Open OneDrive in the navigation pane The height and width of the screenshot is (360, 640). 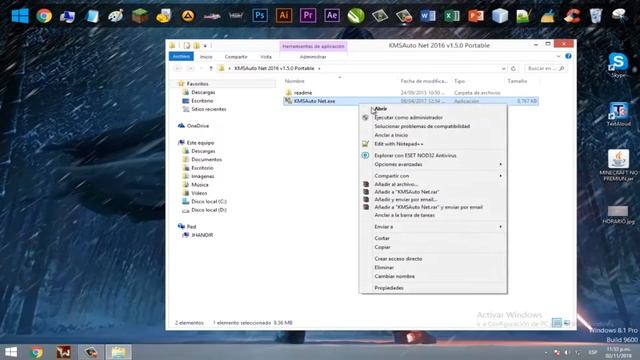pyautogui.click(x=198, y=126)
